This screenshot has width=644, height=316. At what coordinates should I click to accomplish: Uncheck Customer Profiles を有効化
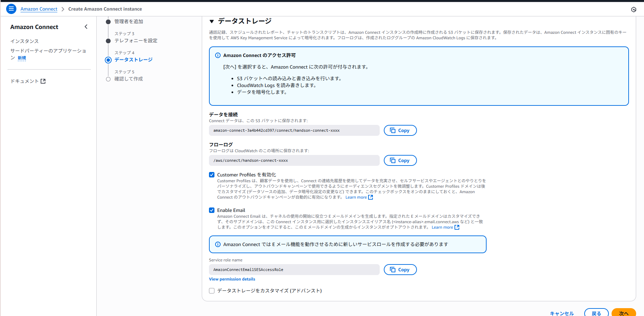[x=212, y=174]
